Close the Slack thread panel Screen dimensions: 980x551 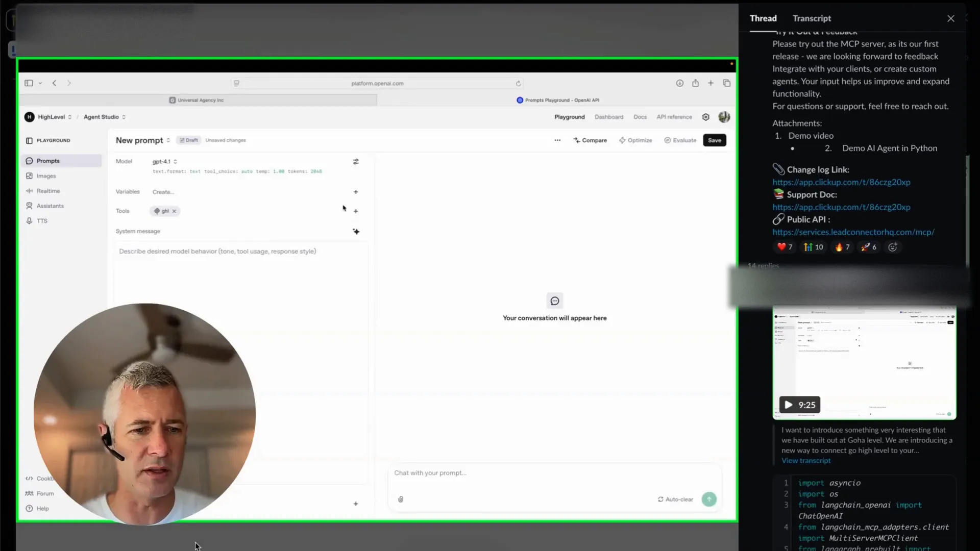[x=950, y=18]
